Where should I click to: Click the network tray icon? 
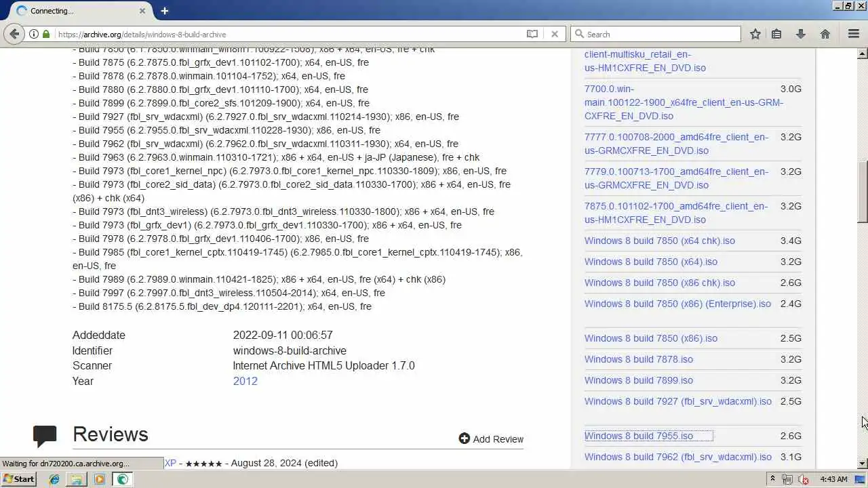787,480
